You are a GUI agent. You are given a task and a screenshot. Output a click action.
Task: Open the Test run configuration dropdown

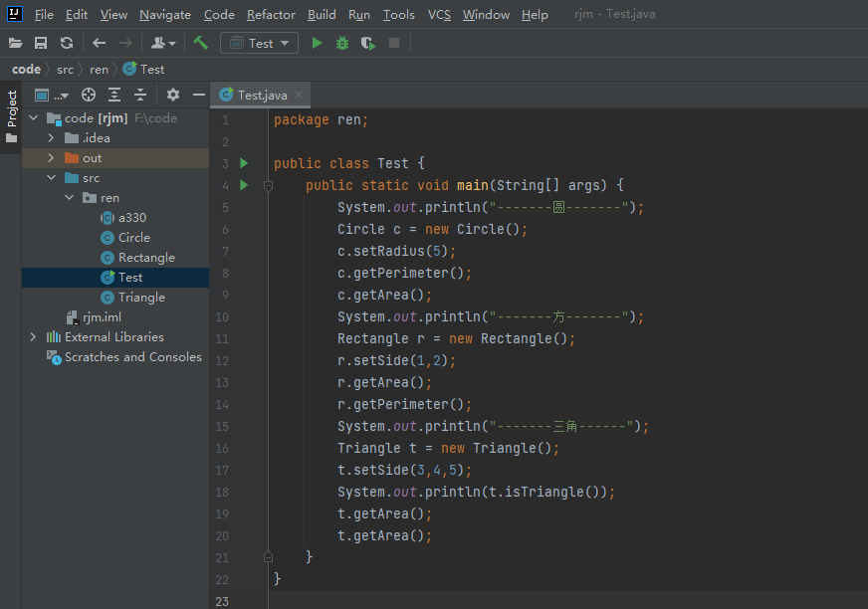pos(260,43)
